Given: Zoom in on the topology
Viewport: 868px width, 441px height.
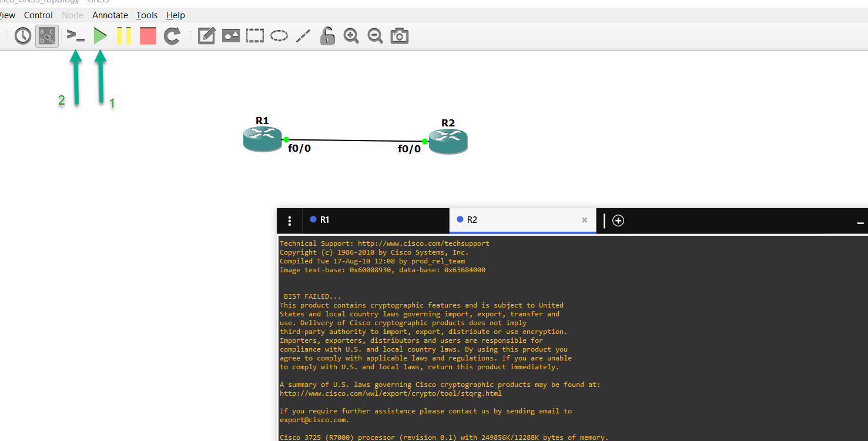Looking at the screenshot, I should tap(351, 36).
